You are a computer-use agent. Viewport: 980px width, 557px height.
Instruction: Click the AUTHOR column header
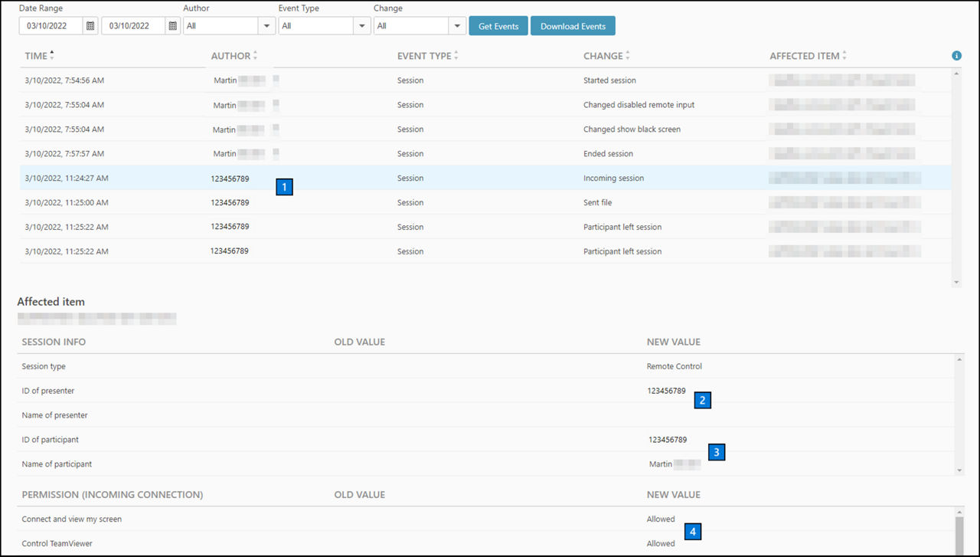230,56
